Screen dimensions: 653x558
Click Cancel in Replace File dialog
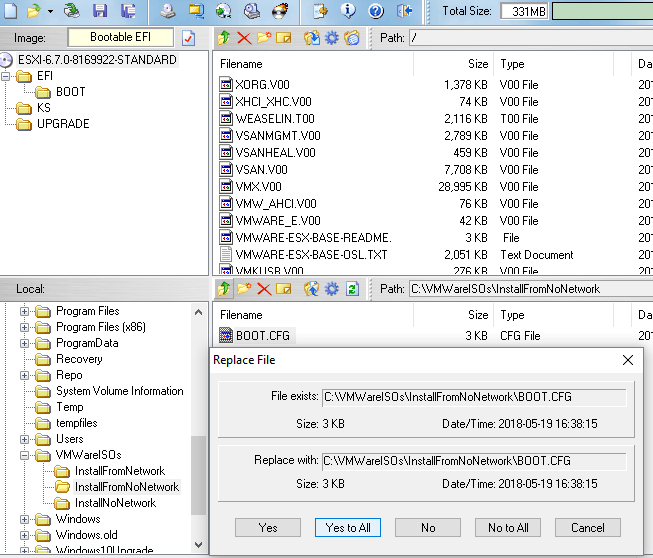(588, 528)
